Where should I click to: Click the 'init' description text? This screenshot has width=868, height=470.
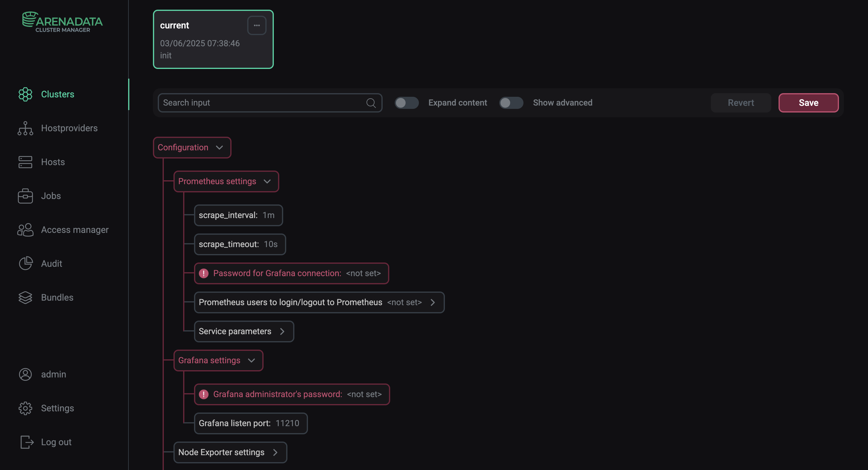pos(166,56)
